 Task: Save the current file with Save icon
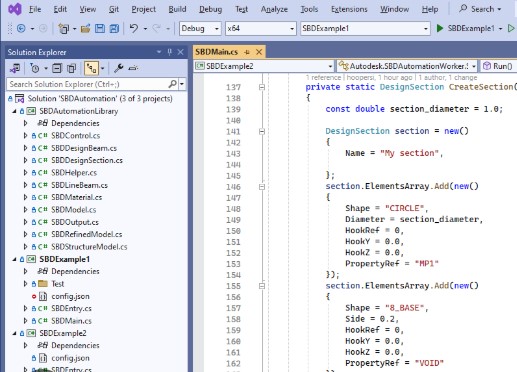pos(100,29)
